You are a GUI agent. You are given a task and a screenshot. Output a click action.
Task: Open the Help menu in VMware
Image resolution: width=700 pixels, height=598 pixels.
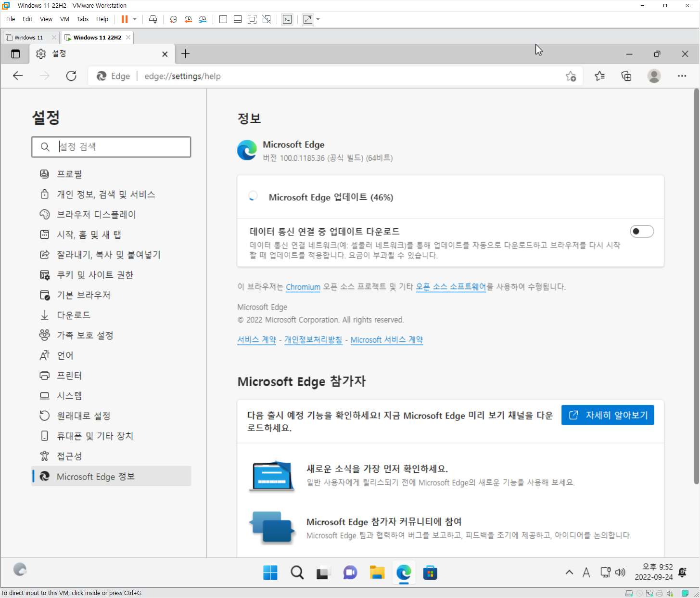point(102,19)
